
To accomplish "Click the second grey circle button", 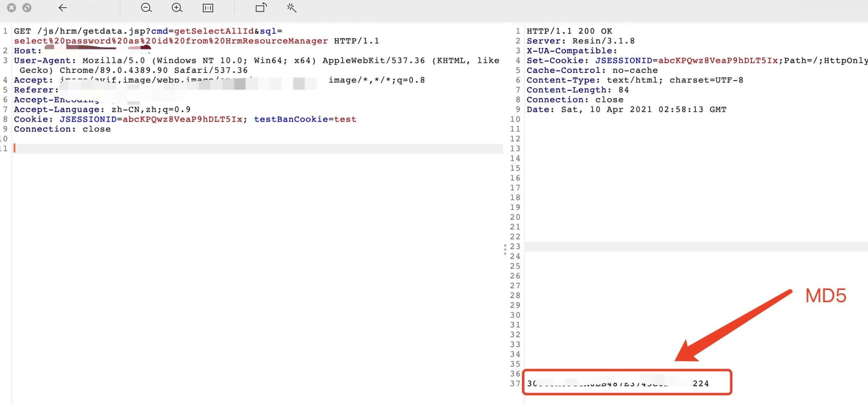I will 27,8.
